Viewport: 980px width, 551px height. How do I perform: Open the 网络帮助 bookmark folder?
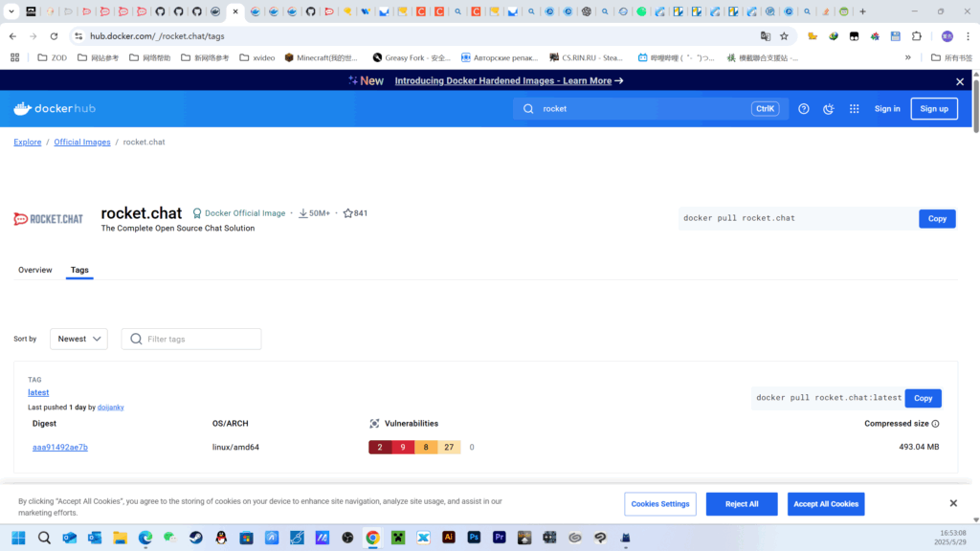[x=150, y=57]
